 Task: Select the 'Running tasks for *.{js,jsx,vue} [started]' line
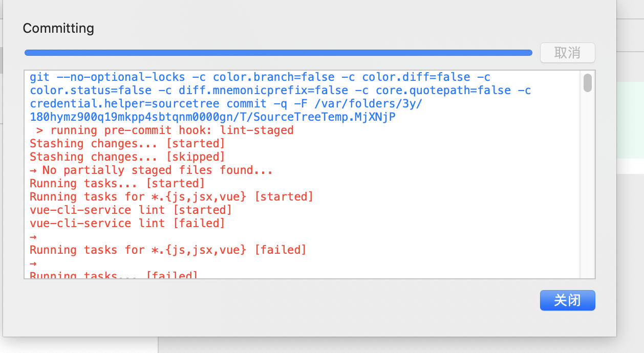pos(170,196)
